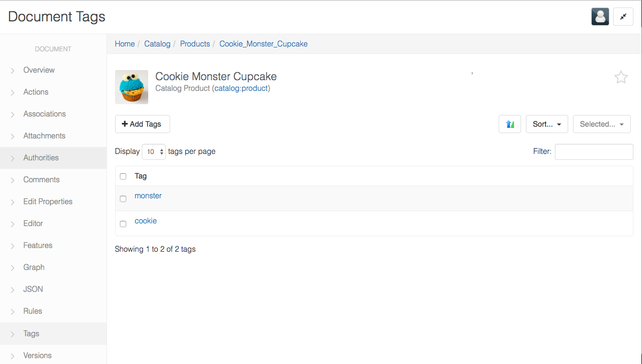The width and height of the screenshot is (642, 364).
Task: Follow the Products breadcrumb link
Action: [x=195, y=44]
